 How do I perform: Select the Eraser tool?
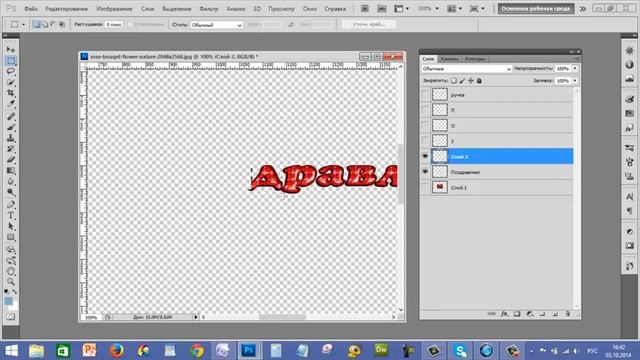(11, 160)
